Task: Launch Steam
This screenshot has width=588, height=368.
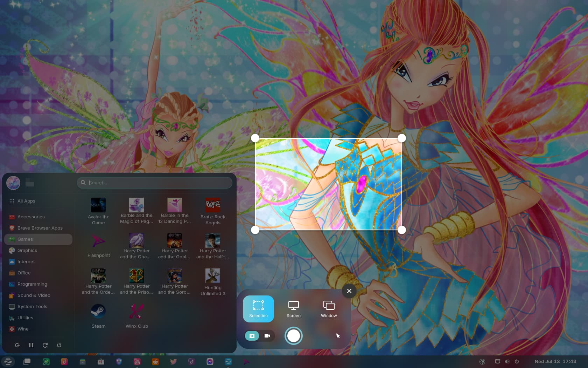Action: [x=98, y=316]
